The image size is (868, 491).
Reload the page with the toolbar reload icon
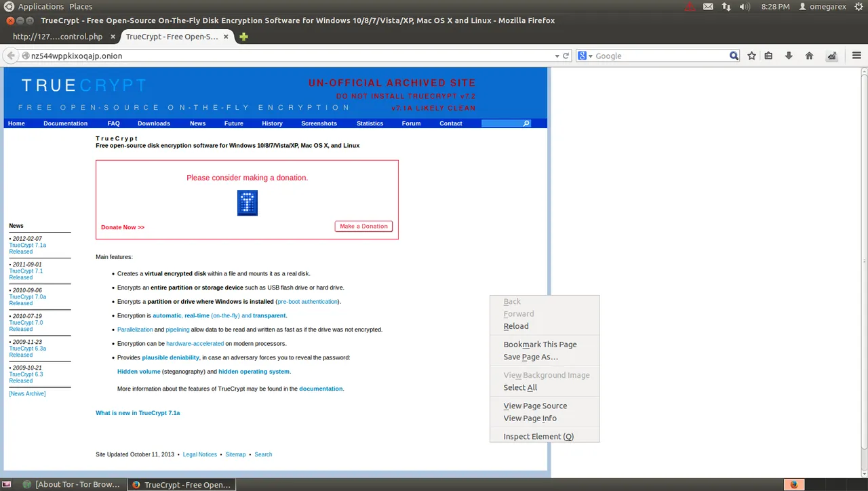(566, 56)
